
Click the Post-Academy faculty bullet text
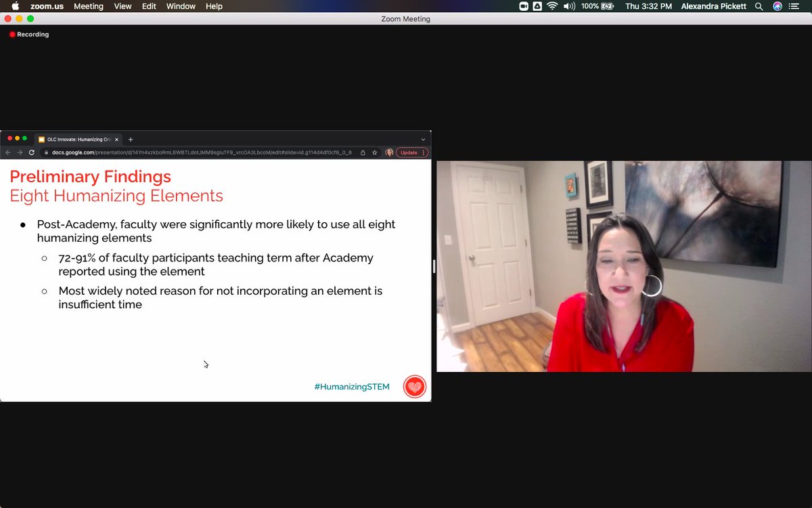tap(216, 231)
